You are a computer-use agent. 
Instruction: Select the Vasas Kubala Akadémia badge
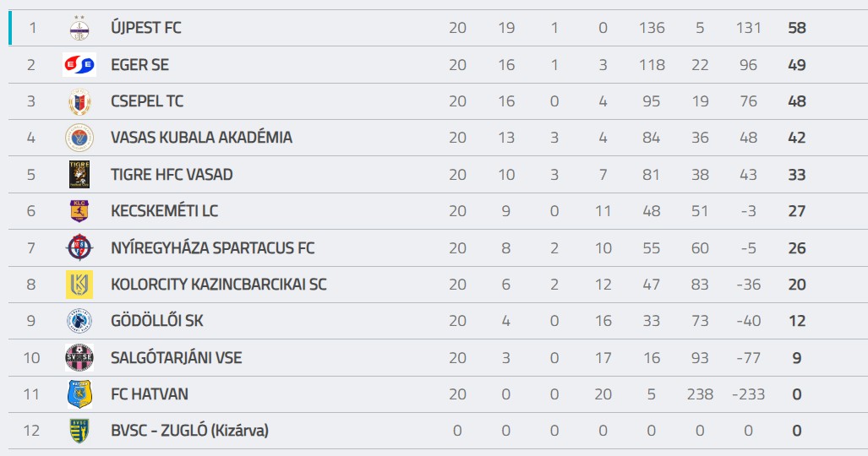(79, 138)
